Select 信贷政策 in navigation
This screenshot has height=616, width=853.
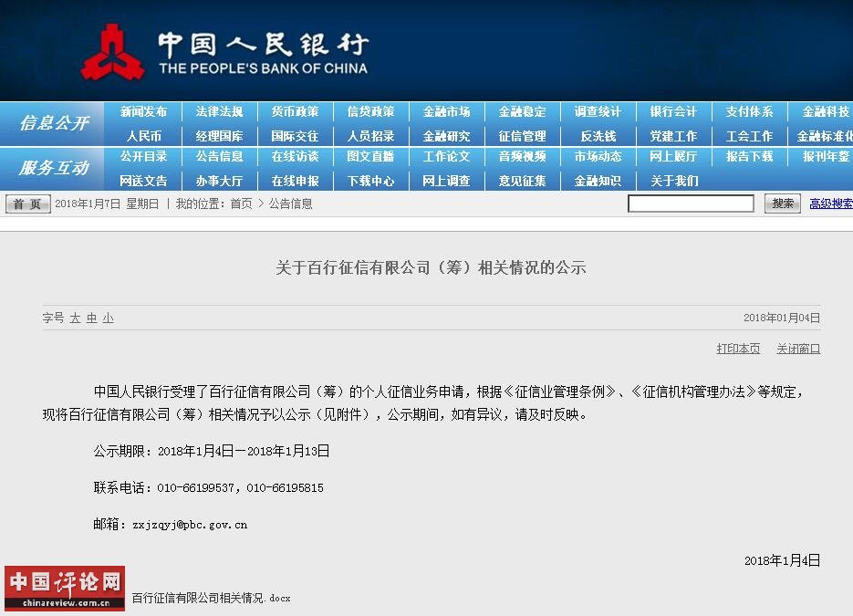370,111
